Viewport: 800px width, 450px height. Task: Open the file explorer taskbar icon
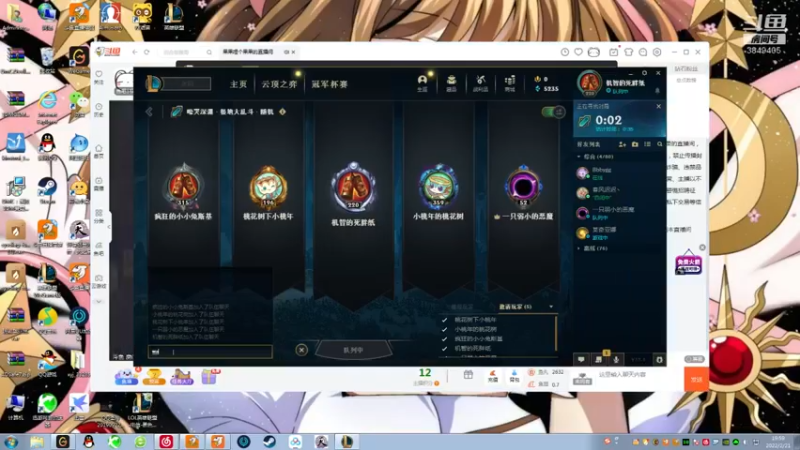[37, 442]
